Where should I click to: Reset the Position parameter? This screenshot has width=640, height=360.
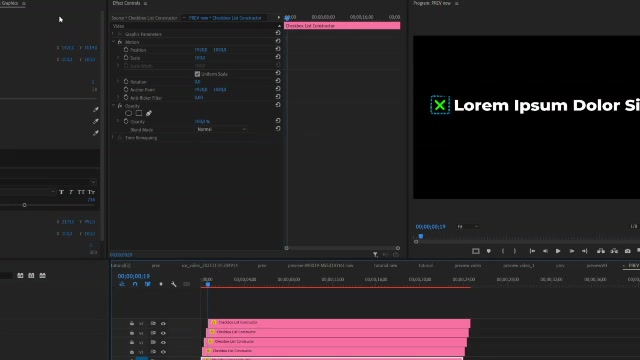pyautogui.click(x=278, y=49)
